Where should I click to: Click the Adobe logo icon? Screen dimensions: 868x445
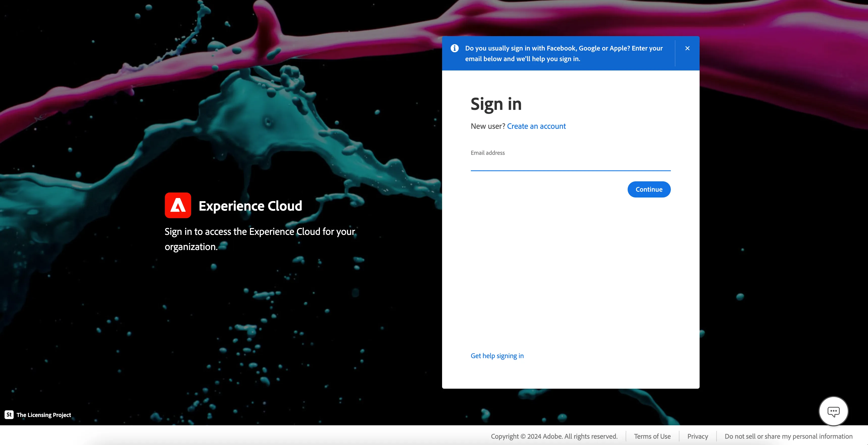(x=178, y=205)
